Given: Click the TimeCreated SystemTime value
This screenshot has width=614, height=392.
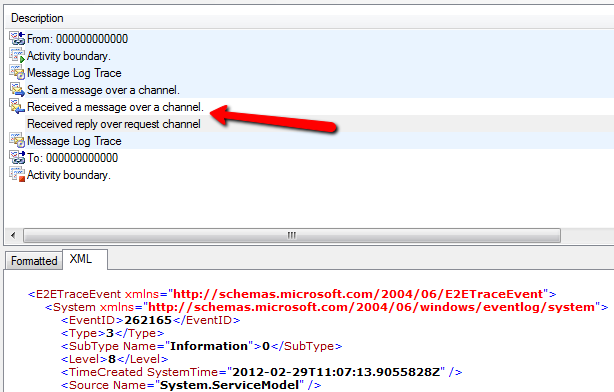Looking at the screenshot, I should point(336,372).
